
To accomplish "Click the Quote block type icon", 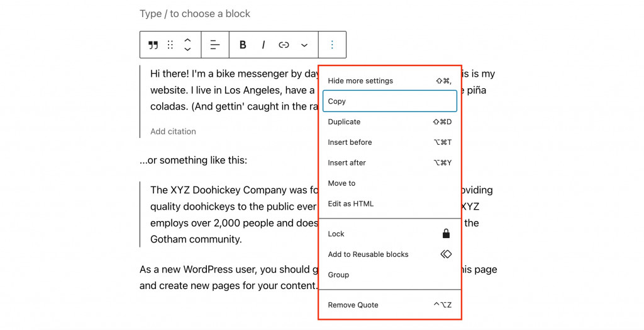I will pos(153,45).
